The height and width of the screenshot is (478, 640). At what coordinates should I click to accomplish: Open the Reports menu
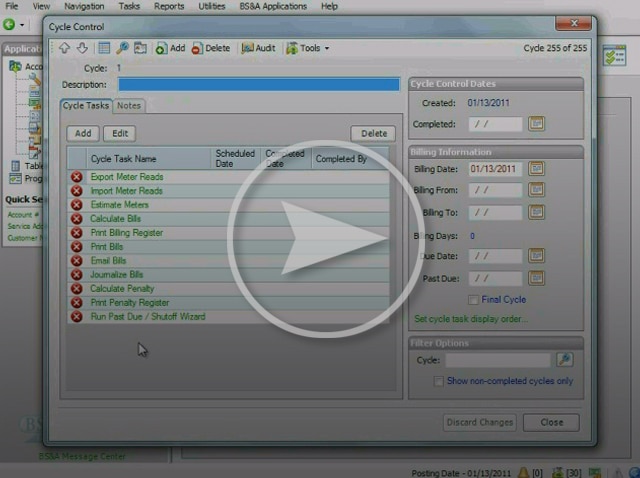(169, 6)
